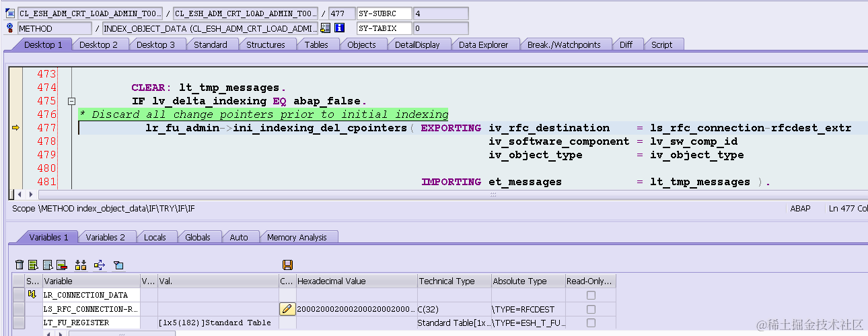This screenshot has width=868, height=336.
Task: Click the SY-TABIX value field
Action: point(441,28)
